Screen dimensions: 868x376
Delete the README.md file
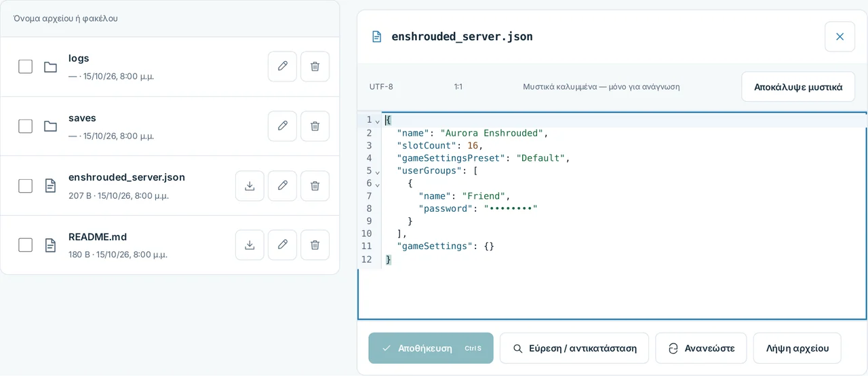[x=315, y=245]
